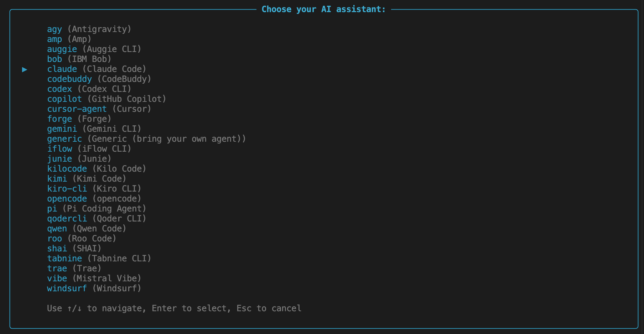Choose claude (Claude Code) option

(x=97, y=69)
